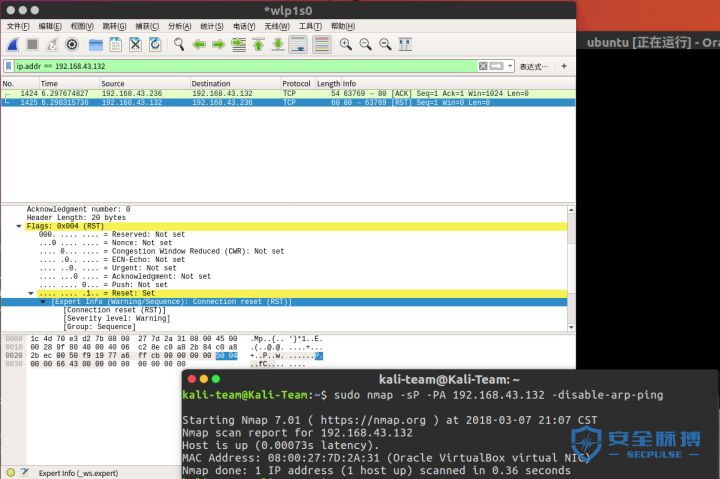Clear the display filter
Image resolution: width=720 pixels, height=479 pixels.
pos(483,66)
